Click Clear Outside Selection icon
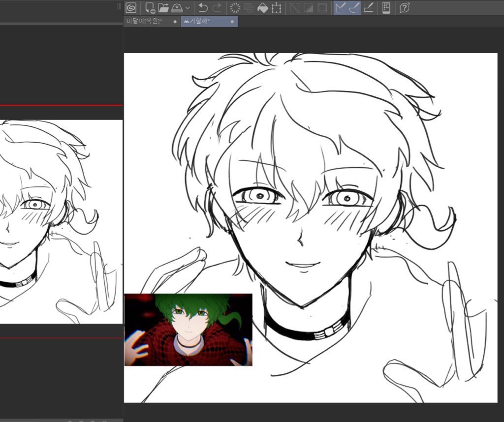 tap(249, 8)
